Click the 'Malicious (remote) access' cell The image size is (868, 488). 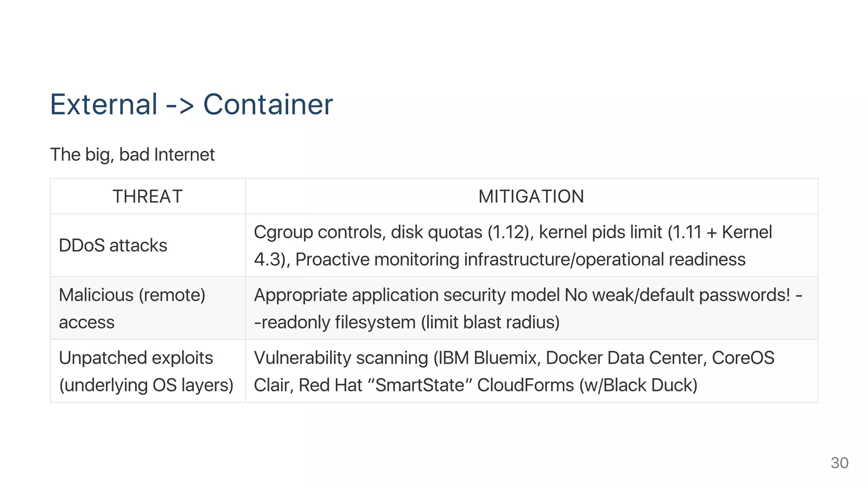[132, 308]
